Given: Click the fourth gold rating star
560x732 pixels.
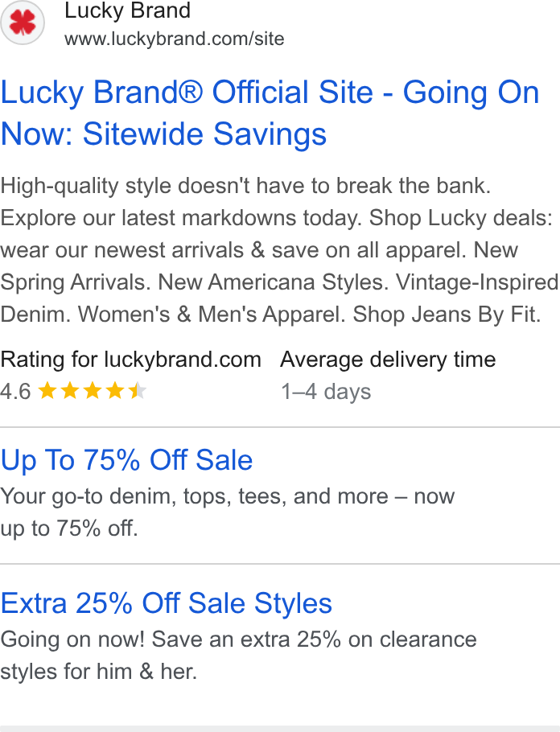Looking at the screenshot, I should (x=115, y=391).
